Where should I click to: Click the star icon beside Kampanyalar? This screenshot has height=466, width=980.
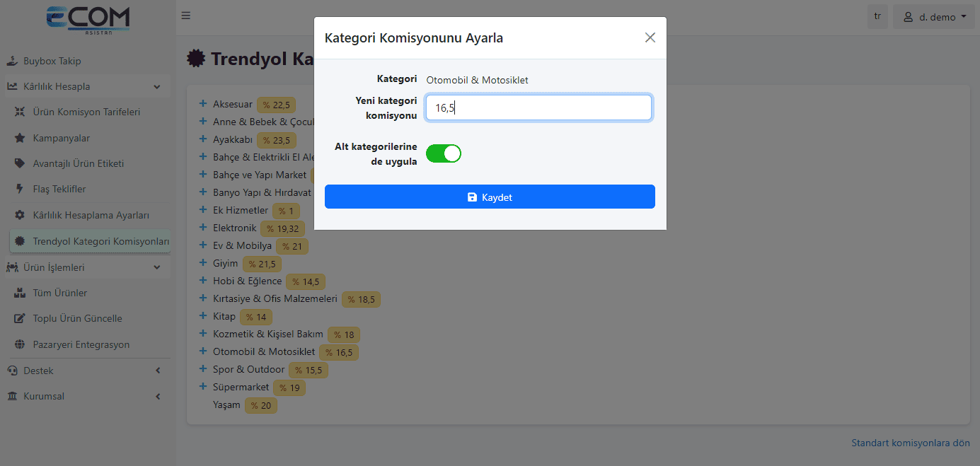[20, 138]
